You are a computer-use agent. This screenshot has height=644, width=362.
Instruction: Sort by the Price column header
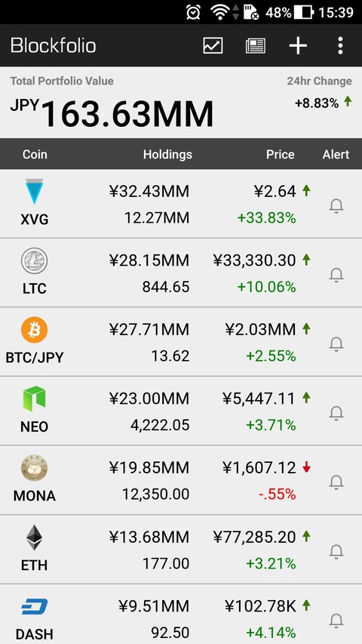point(281,155)
